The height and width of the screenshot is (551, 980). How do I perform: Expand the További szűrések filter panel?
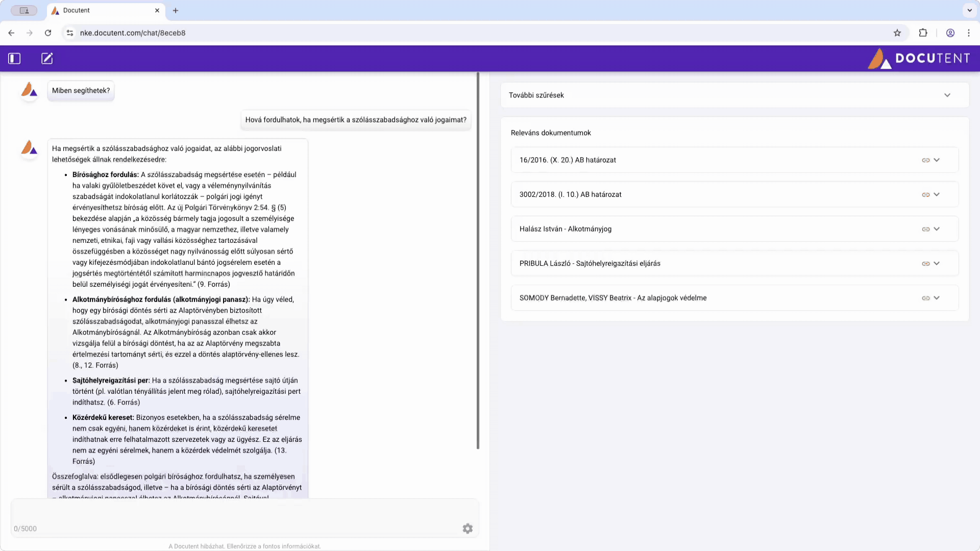[x=947, y=95]
